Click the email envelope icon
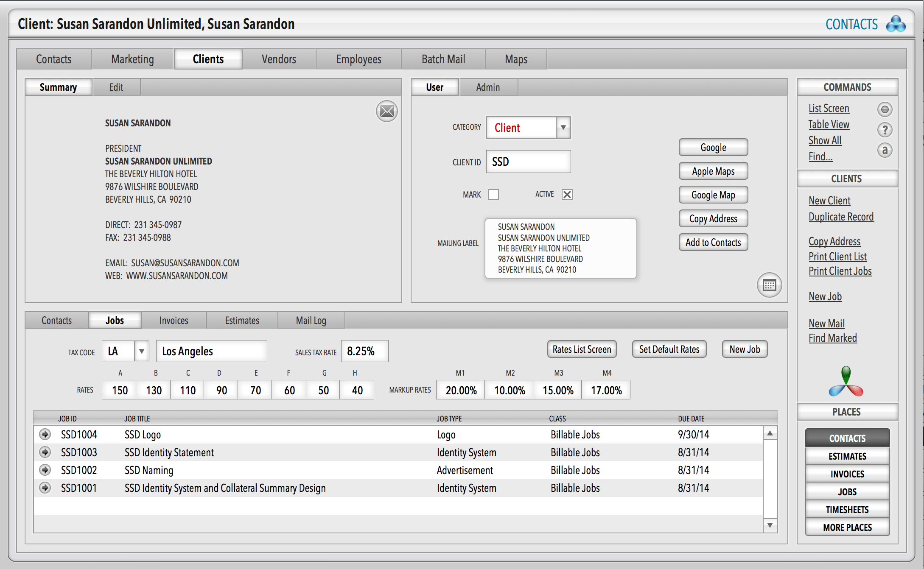The image size is (924, 569). pos(386,111)
